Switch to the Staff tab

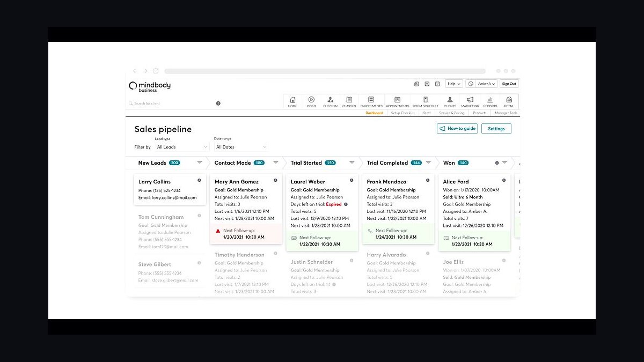click(427, 113)
